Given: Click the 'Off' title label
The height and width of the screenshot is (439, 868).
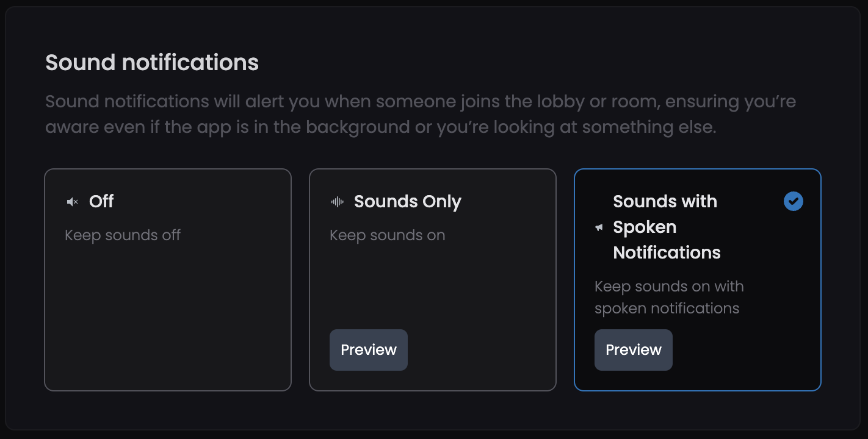Looking at the screenshot, I should (x=101, y=201).
